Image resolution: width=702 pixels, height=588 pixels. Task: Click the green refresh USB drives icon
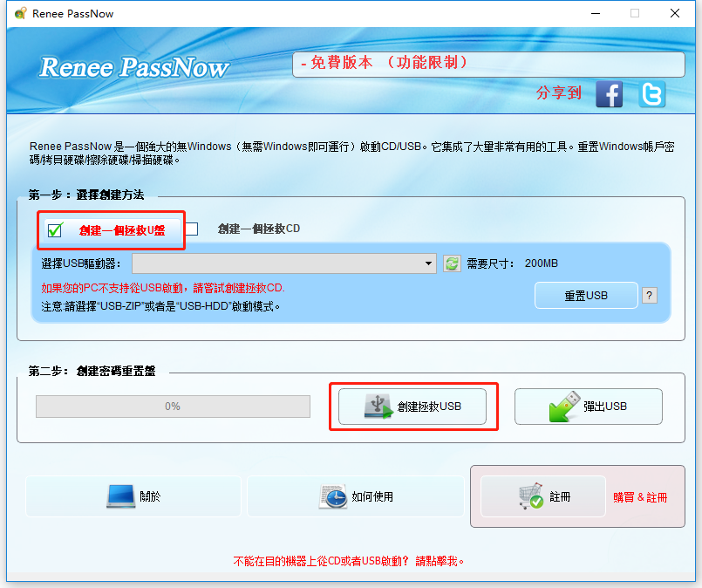[452, 263]
